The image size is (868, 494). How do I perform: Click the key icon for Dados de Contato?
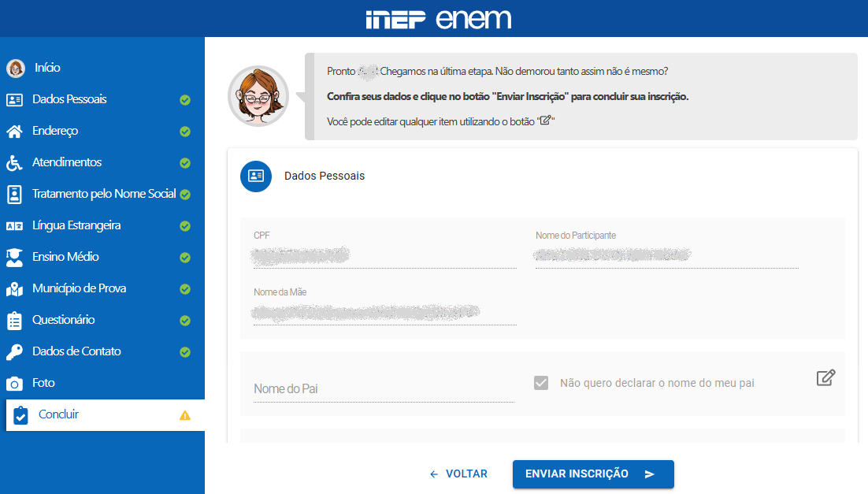[x=14, y=352]
